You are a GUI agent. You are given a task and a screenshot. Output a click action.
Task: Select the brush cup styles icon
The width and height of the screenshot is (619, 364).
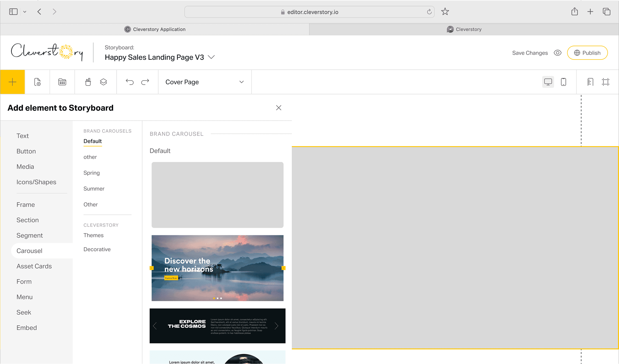tap(88, 82)
